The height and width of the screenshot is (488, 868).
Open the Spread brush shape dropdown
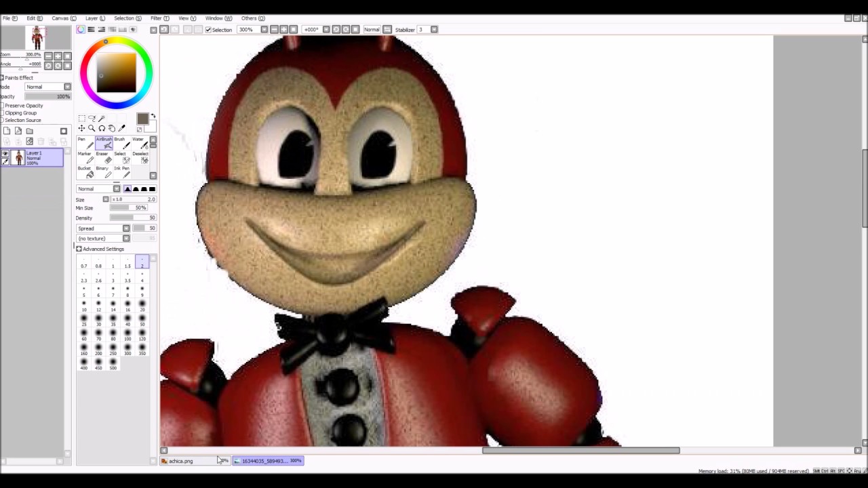click(x=103, y=228)
